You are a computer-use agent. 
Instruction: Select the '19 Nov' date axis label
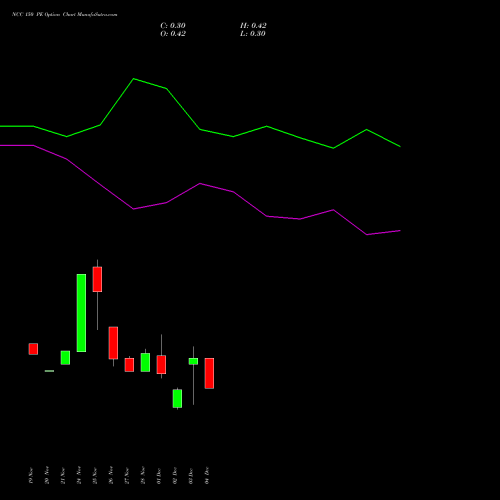coord(31,476)
